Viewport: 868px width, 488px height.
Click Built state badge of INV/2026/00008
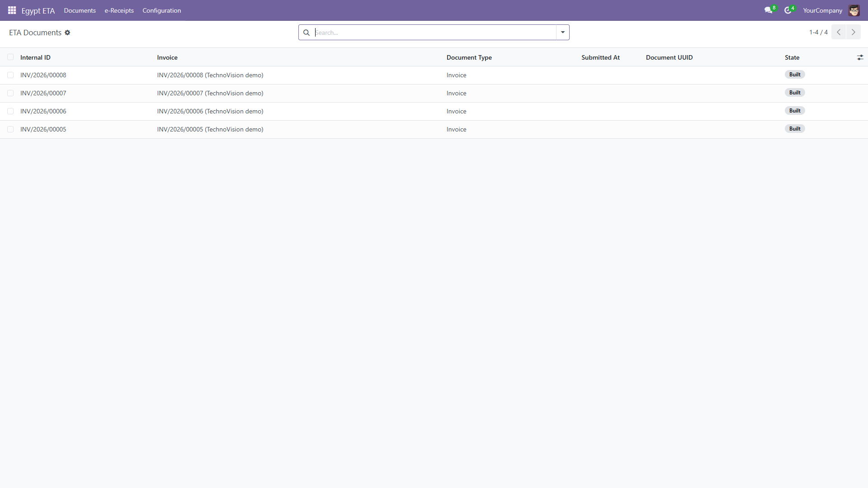[794, 75]
